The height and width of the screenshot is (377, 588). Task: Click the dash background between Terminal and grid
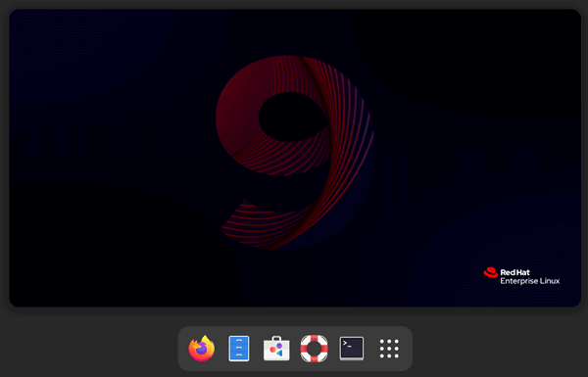[370, 349]
